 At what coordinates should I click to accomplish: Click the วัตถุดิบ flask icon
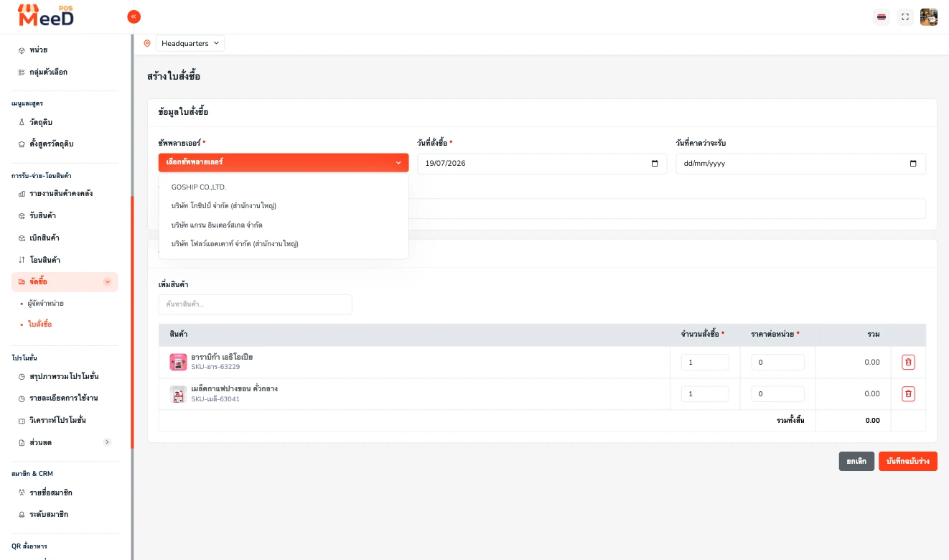22,122
